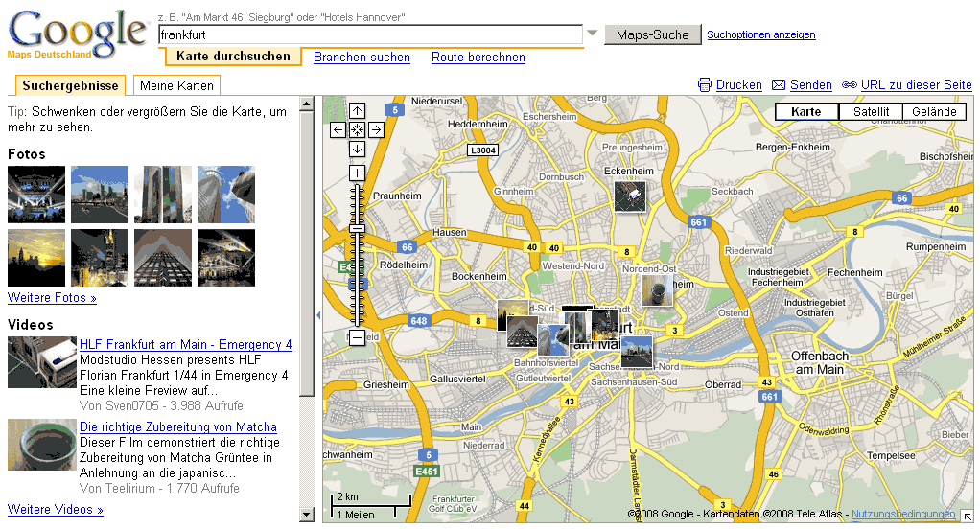Click the second photo thumbnail with skyline
This screenshot has height=529, width=980.
(x=100, y=195)
